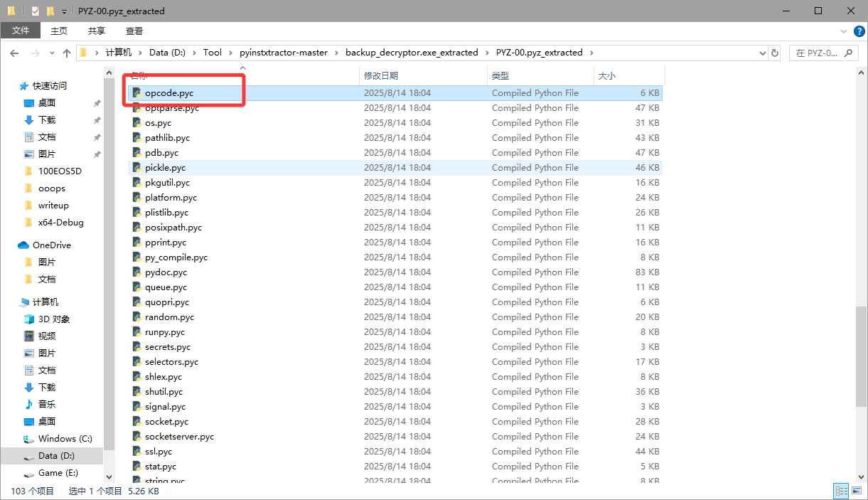Click backup_decryptor.exe_extracted in the breadcrumb

point(412,53)
